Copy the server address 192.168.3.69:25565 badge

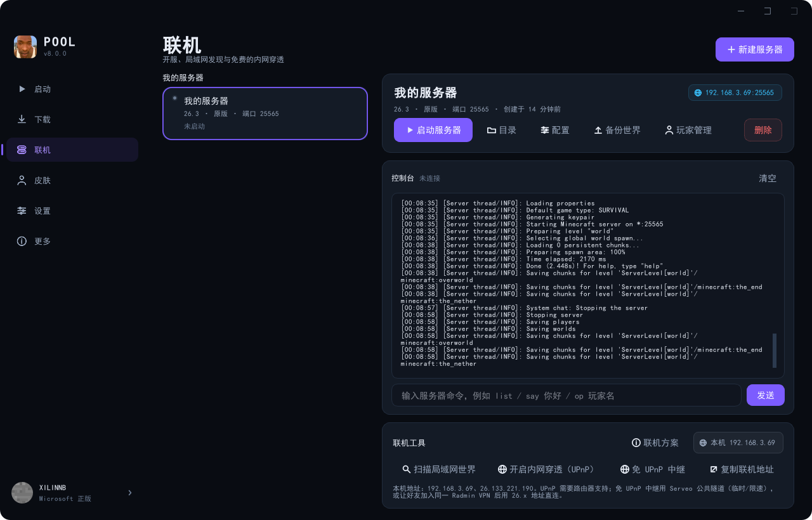coord(735,93)
